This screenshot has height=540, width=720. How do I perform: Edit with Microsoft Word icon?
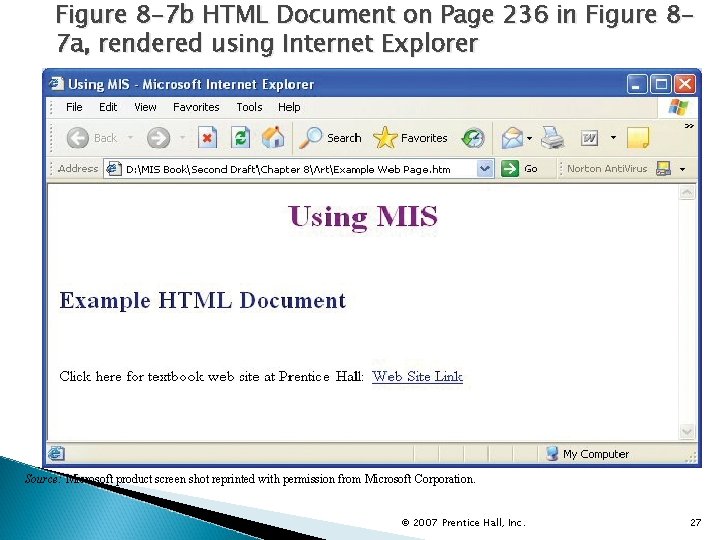point(590,138)
